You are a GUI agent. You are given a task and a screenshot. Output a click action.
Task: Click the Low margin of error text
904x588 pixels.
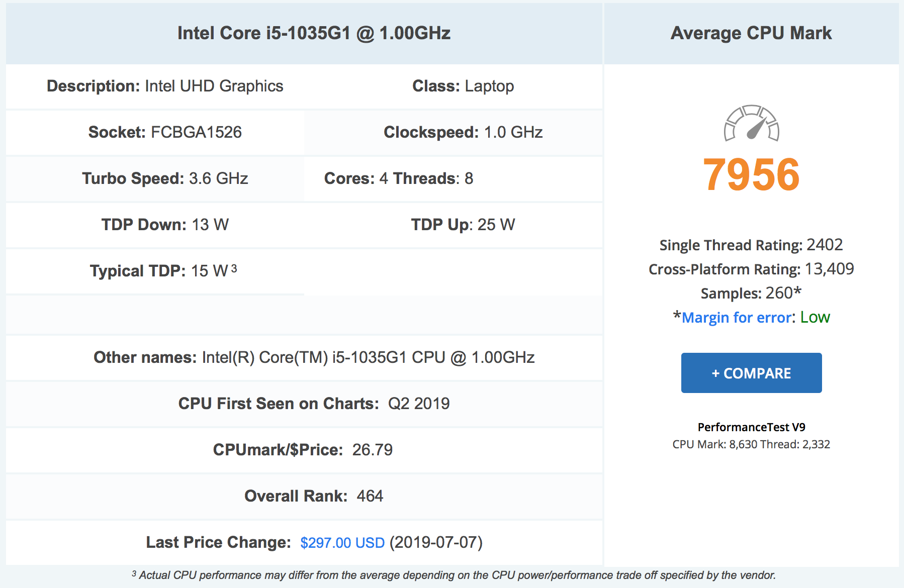tap(815, 318)
